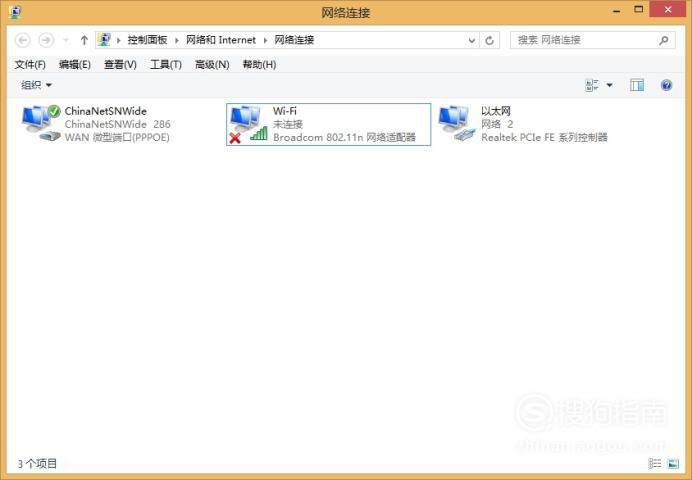The image size is (692, 480).
Task: Click Broadcom 802.11n 网络适配器 text
Action: point(344,137)
